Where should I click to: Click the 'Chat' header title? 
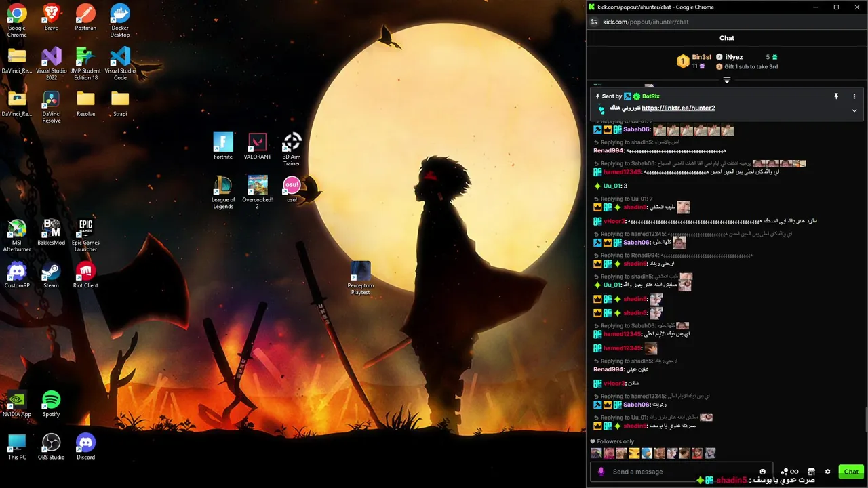click(x=727, y=38)
